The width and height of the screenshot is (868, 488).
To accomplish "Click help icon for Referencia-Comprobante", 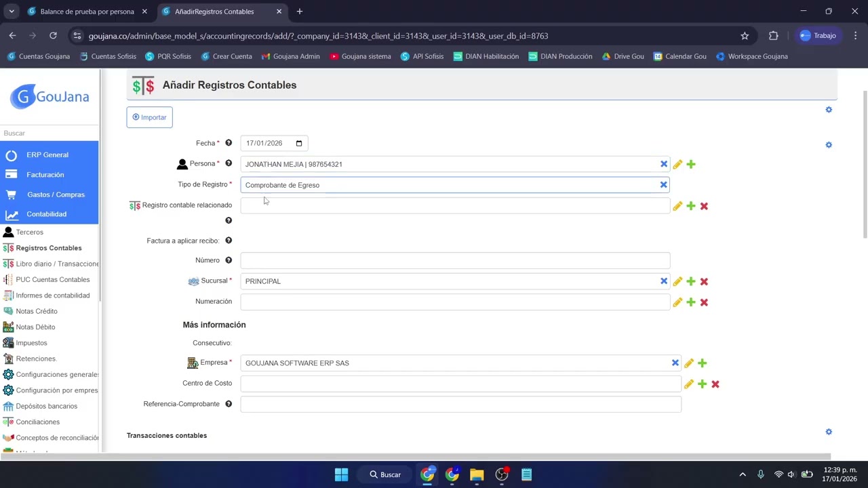I will [229, 404].
